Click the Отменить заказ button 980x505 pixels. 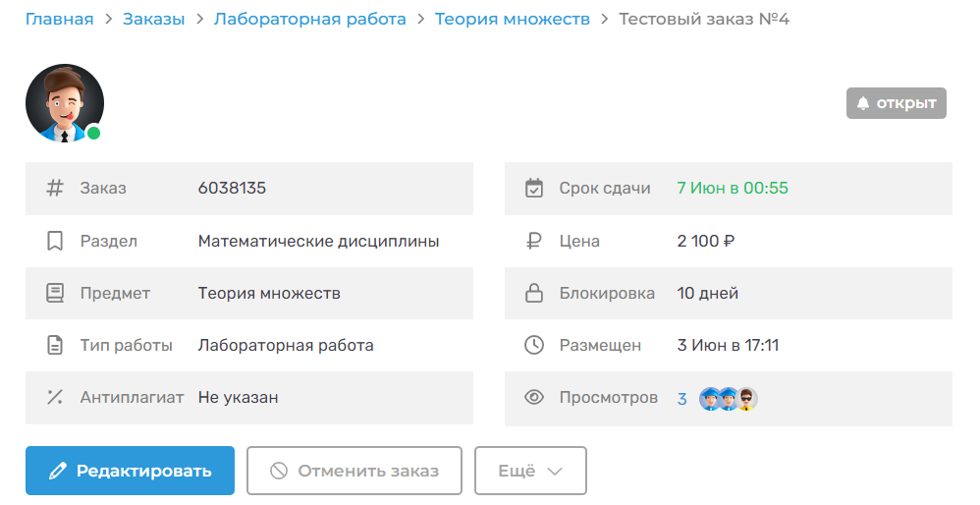pos(354,471)
